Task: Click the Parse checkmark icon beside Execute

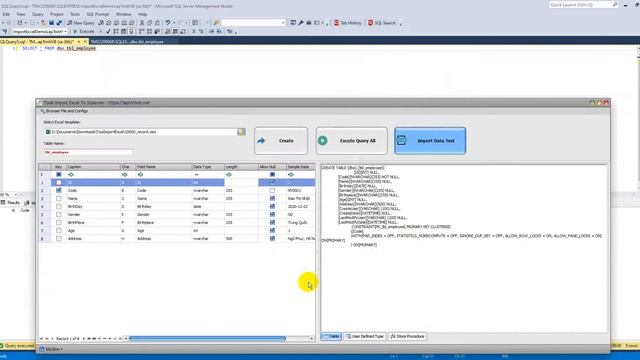Action: [x=108, y=31]
